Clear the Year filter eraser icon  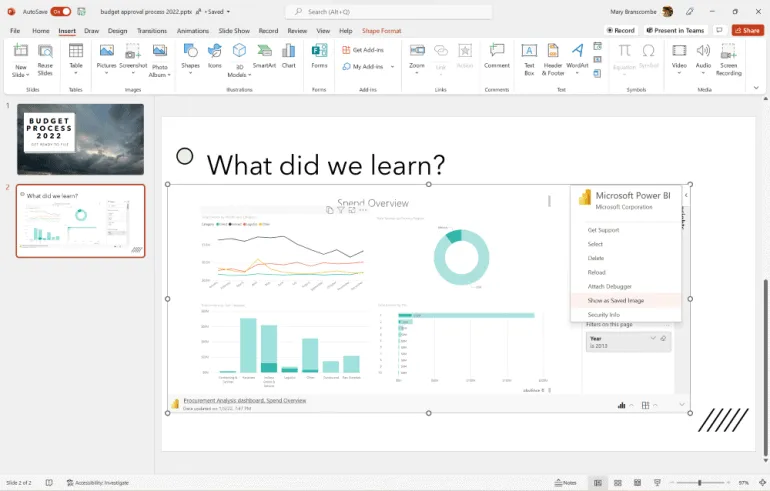point(663,338)
